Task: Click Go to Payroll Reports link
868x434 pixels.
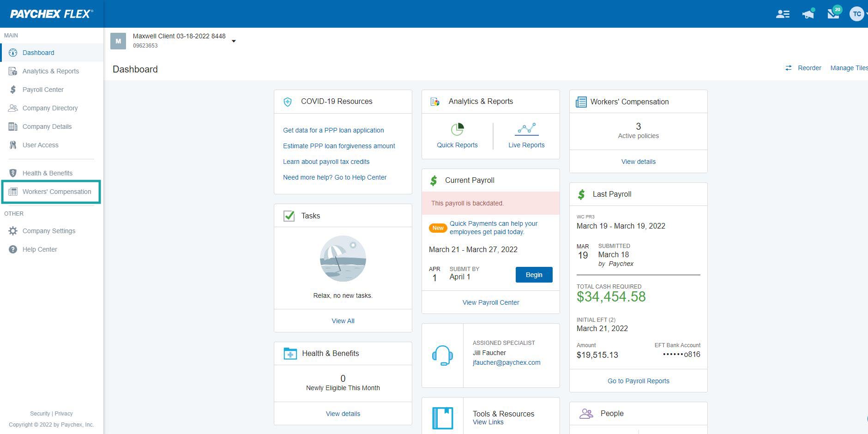Action: pos(639,381)
